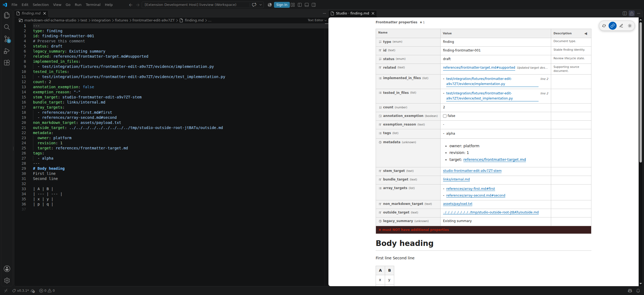Open Source Control view with badge
Screen dimensions: 644x295
(x=7, y=39)
